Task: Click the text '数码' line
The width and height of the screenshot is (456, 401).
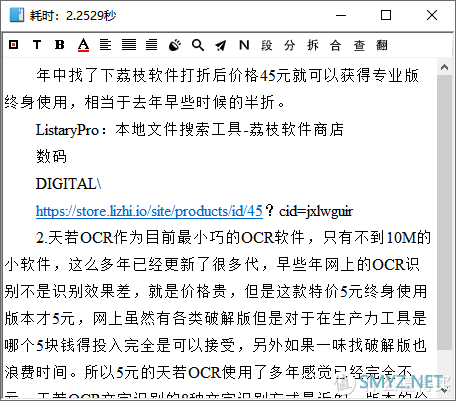Action: click(x=51, y=156)
